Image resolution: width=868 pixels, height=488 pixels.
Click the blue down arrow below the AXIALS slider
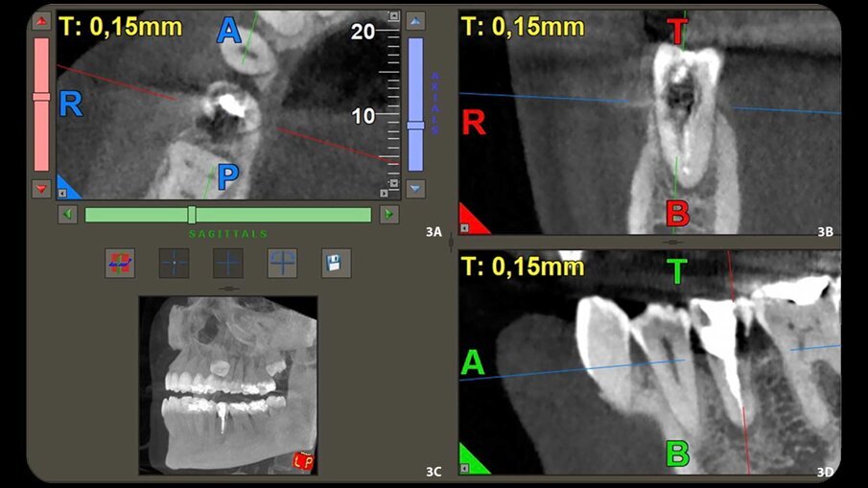[x=415, y=189]
